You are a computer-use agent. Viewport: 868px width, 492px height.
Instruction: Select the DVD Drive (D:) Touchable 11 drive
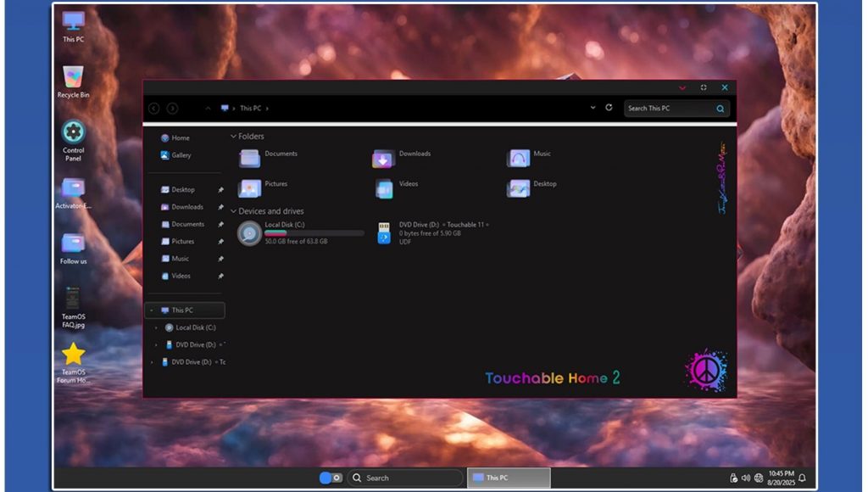[x=432, y=233]
